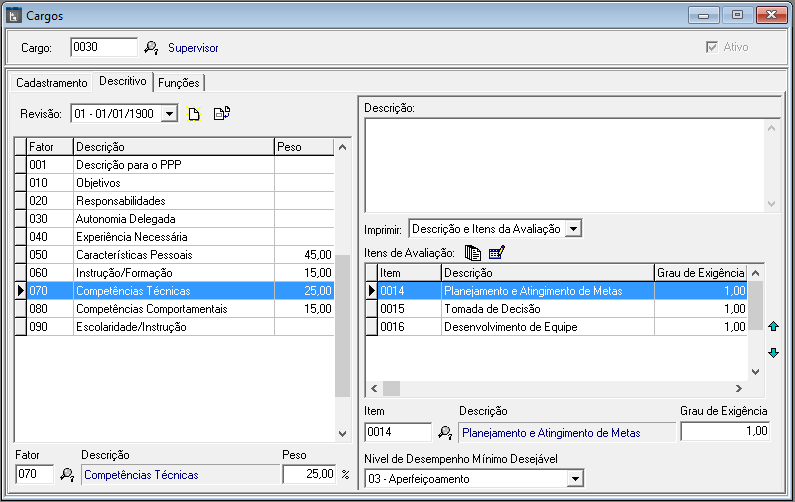This screenshot has height=502, width=795.
Task: Select the Características Pessoais row
Action: 174,255
